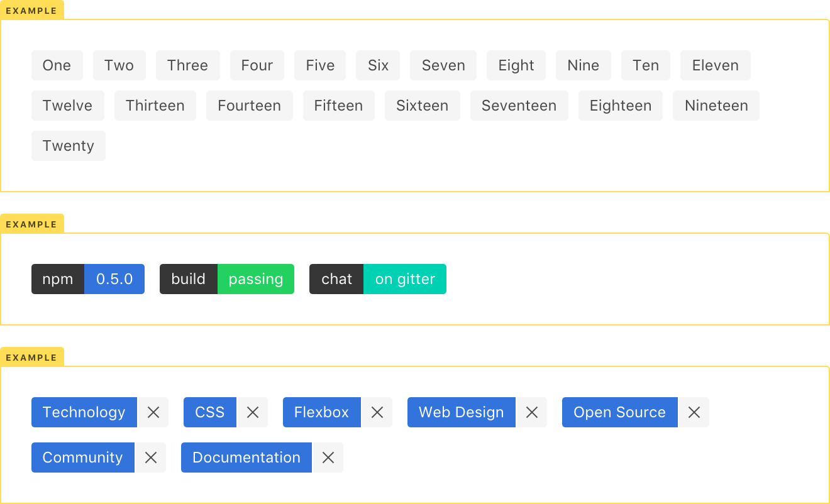Remove the Web Design tag via X

(x=532, y=412)
